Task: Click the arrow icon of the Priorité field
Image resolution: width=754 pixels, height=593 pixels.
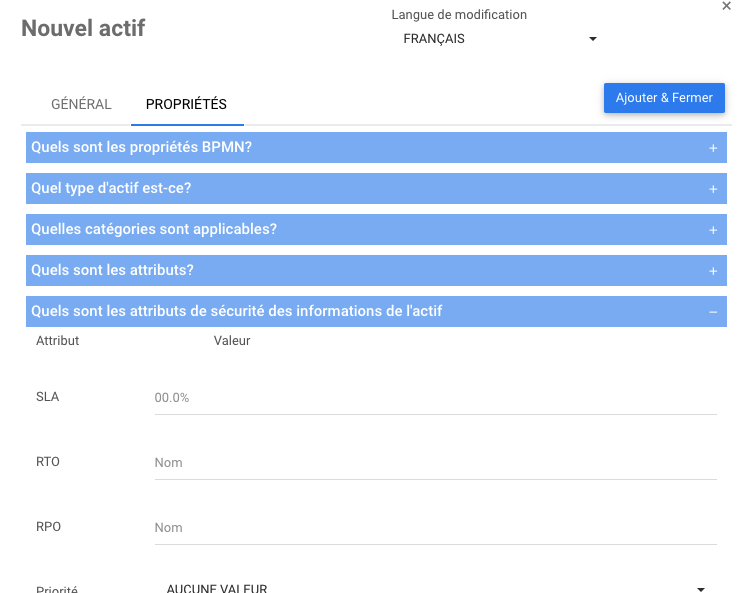Action: [x=701, y=589]
